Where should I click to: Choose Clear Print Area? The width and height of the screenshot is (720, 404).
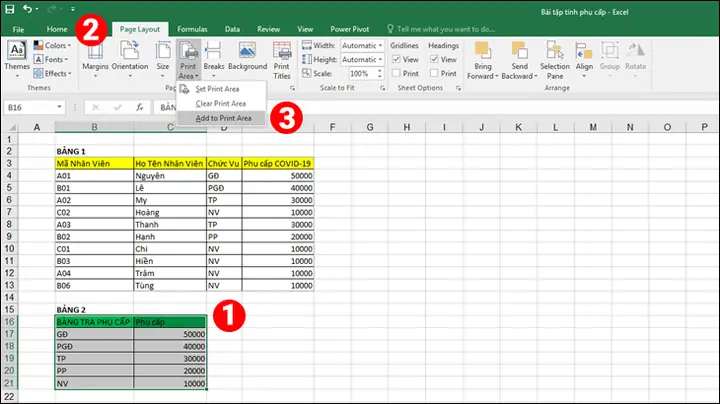coord(220,104)
